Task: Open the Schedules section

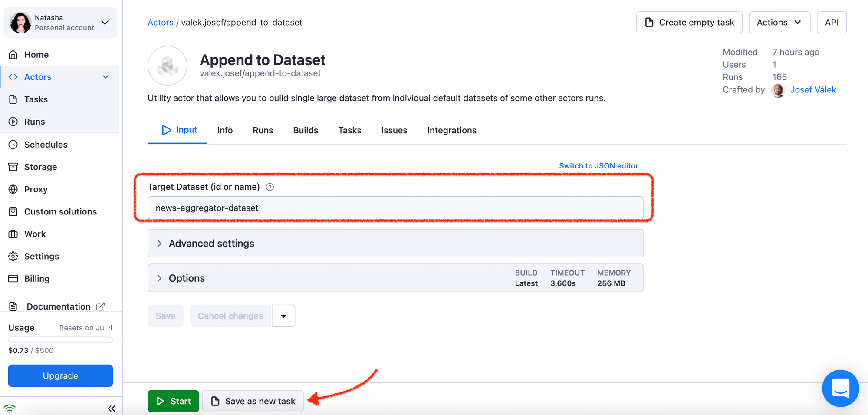Action: [46, 144]
